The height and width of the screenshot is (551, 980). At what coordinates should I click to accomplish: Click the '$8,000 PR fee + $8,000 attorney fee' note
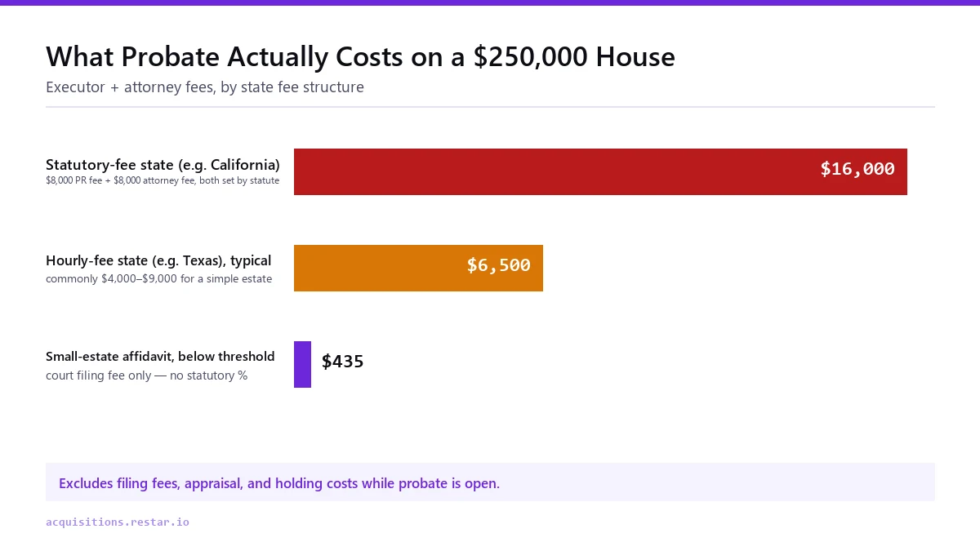[x=163, y=180]
